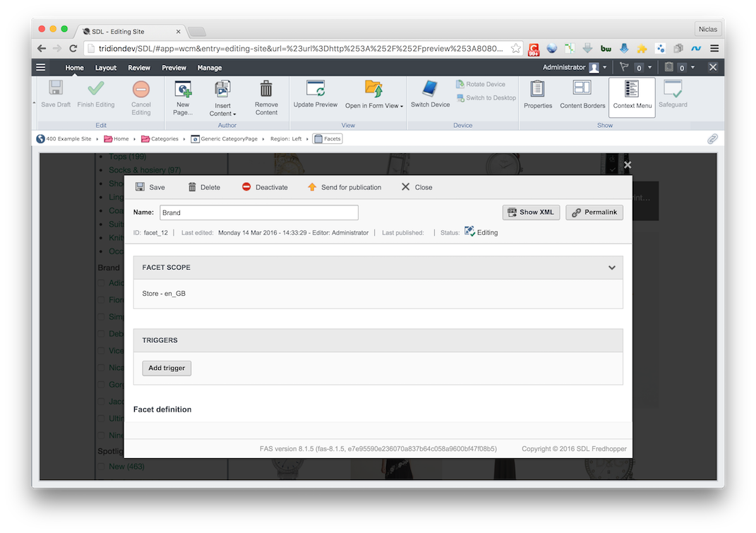Click the Add trigger button

[167, 368]
